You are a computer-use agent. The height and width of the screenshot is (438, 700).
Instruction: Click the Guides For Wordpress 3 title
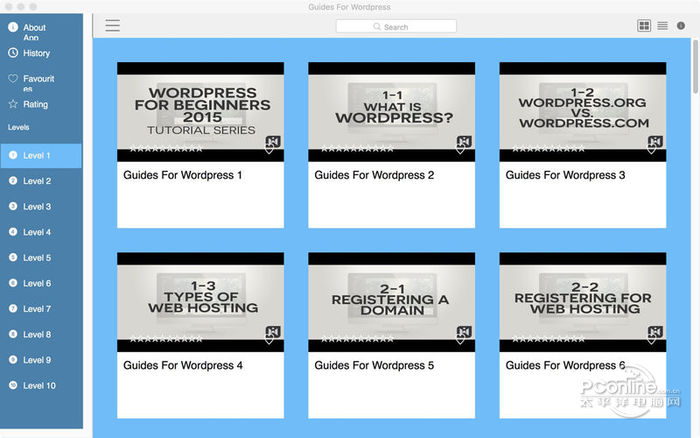565,175
